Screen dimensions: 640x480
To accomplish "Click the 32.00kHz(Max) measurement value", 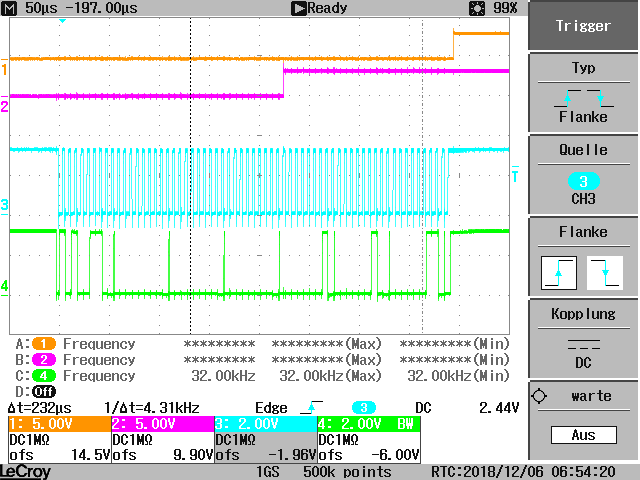I will coord(330,376).
